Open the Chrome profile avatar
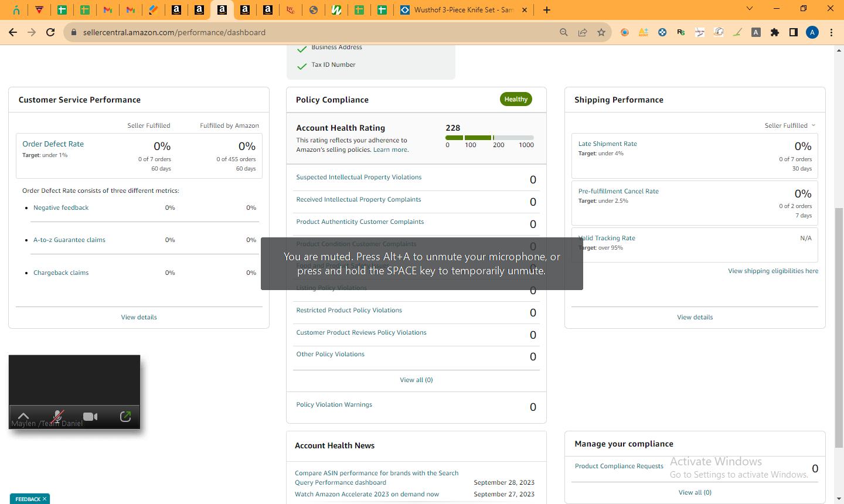The height and width of the screenshot is (504, 844). tap(812, 32)
